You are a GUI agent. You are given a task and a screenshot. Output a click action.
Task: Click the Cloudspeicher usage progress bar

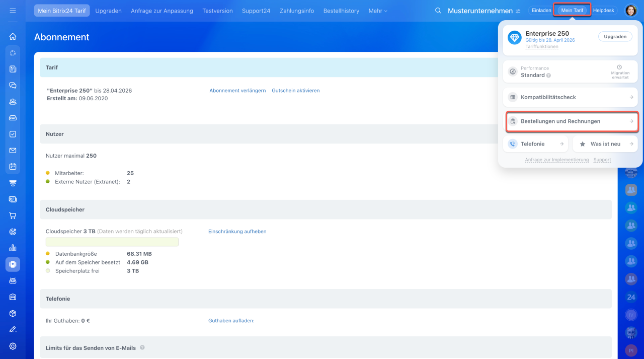click(x=112, y=242)
